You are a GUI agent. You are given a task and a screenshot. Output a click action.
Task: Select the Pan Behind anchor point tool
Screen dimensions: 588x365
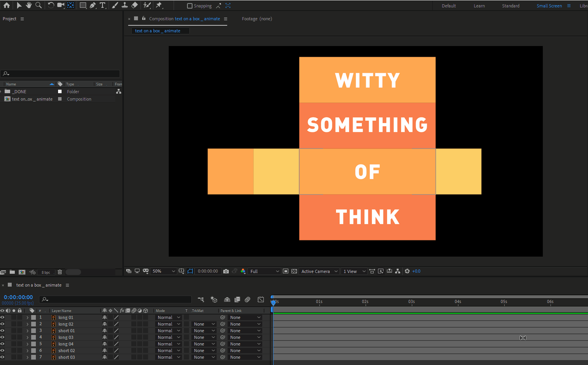coord(71,5)
